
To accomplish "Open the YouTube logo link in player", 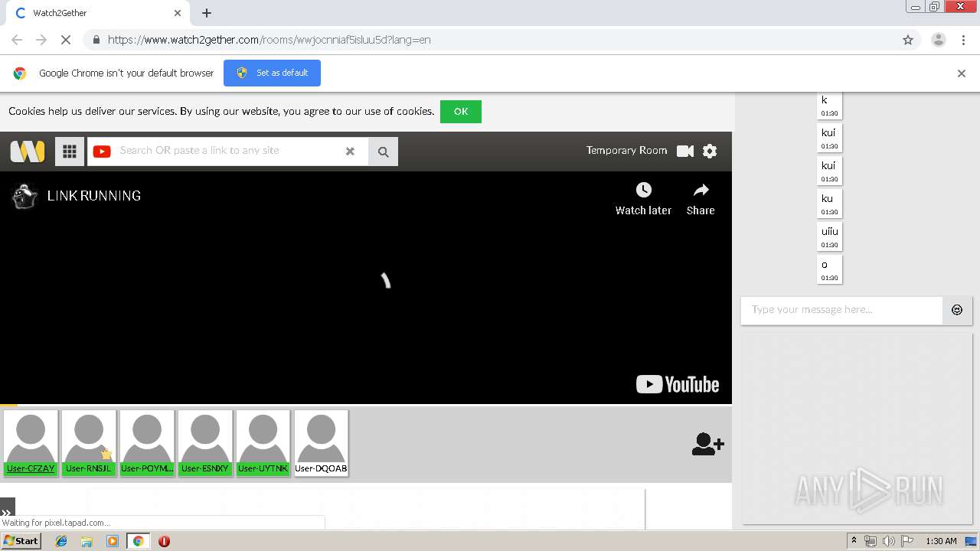I will point(678,384).
